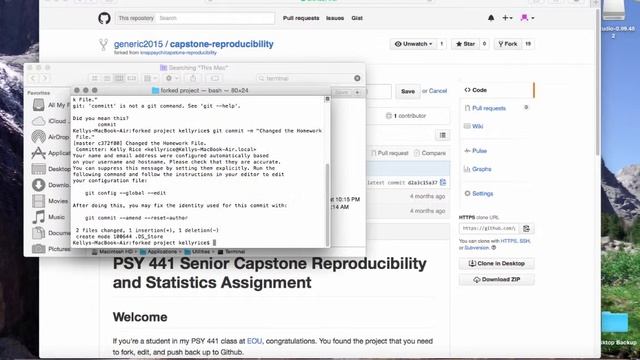Edit the Finder search text 'terminal'
640x360 pixels.
pos(278,78)
